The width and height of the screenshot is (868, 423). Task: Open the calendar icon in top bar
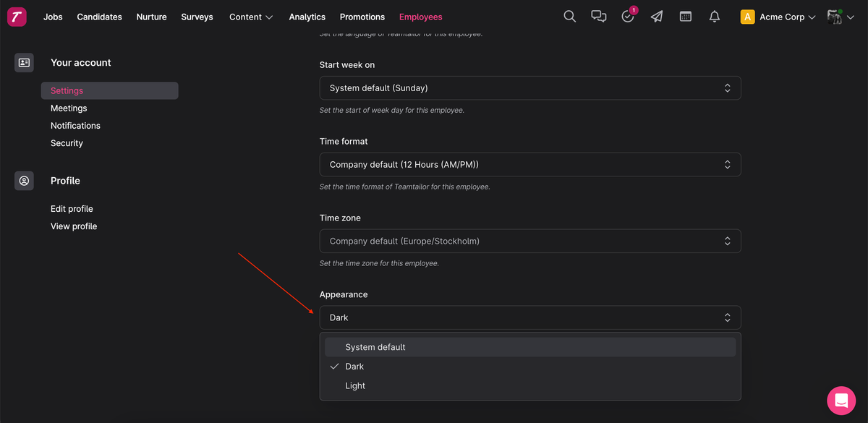(686, 17)
